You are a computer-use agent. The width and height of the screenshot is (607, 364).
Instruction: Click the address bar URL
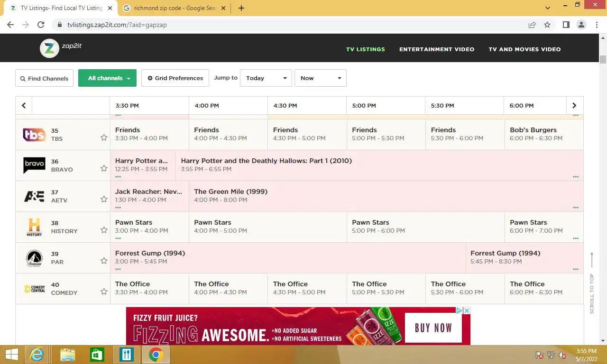pyautogui.click(x=117, y=25)
